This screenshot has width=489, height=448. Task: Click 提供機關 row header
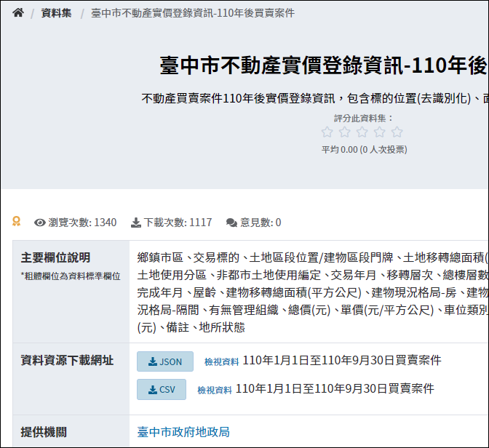[44, 432]
